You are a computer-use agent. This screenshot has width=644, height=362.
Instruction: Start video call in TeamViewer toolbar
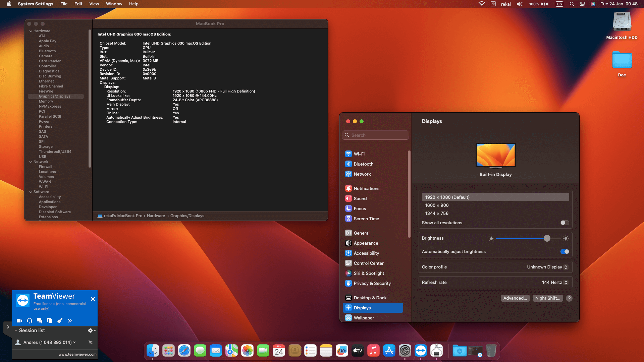pyautogui.click(x=19, y=320)
